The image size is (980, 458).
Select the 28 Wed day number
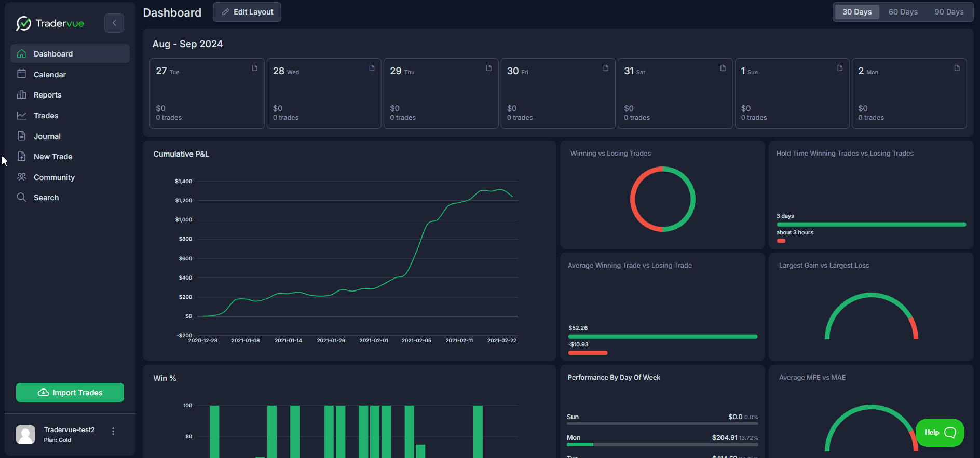(x=279, y=71)
